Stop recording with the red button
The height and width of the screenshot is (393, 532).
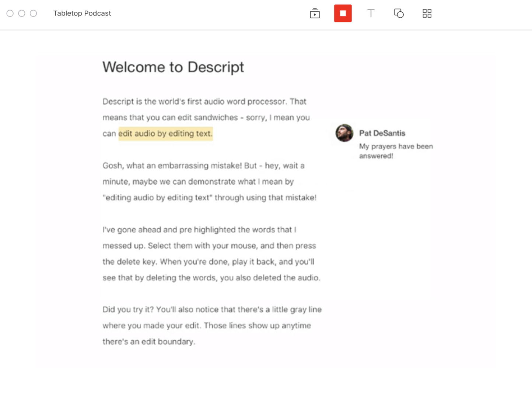pos(343,13)
